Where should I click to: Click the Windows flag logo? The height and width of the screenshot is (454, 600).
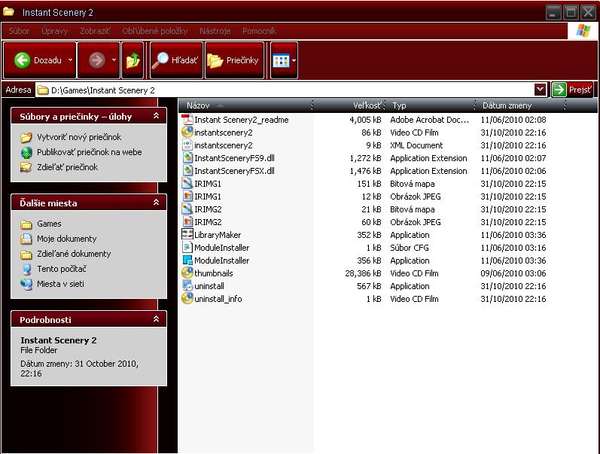tap(583, 31)
